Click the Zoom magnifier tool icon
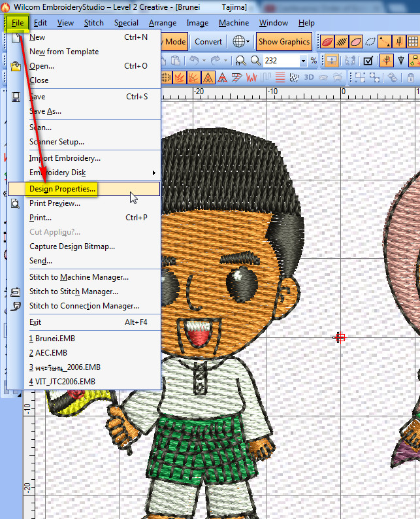This screenshot has height=519, width=420. (x=255, y=61)
